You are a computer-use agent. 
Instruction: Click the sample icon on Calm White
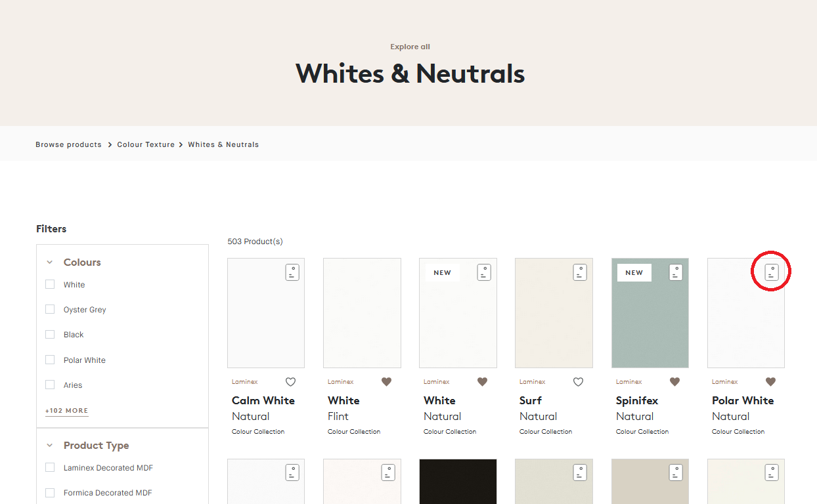[x=292, y=272]
